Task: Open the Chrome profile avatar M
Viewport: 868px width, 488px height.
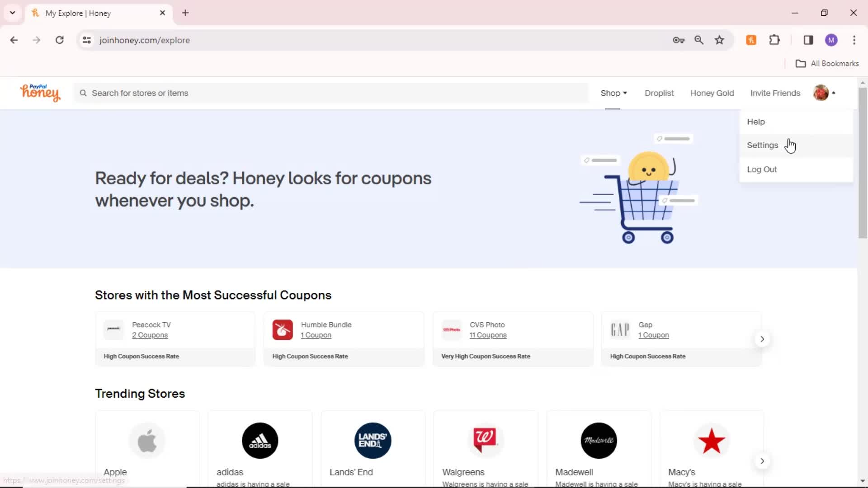Action: 831,40
